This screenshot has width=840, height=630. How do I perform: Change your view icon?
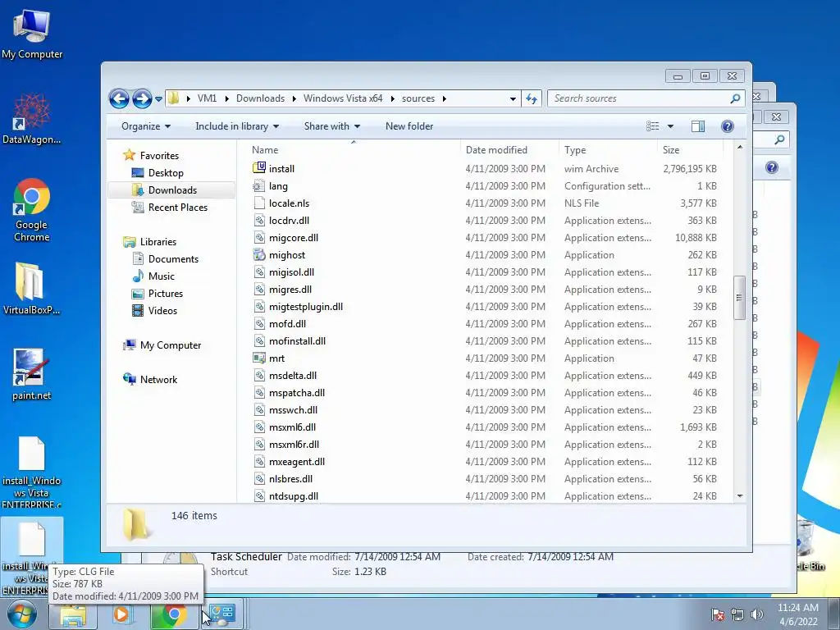(652, 126)
